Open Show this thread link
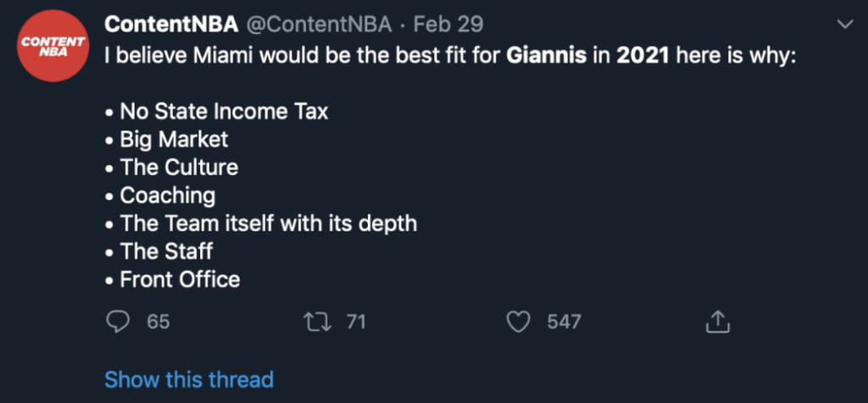The height and width of the screenshot is (403, 868). pos(189,380)
